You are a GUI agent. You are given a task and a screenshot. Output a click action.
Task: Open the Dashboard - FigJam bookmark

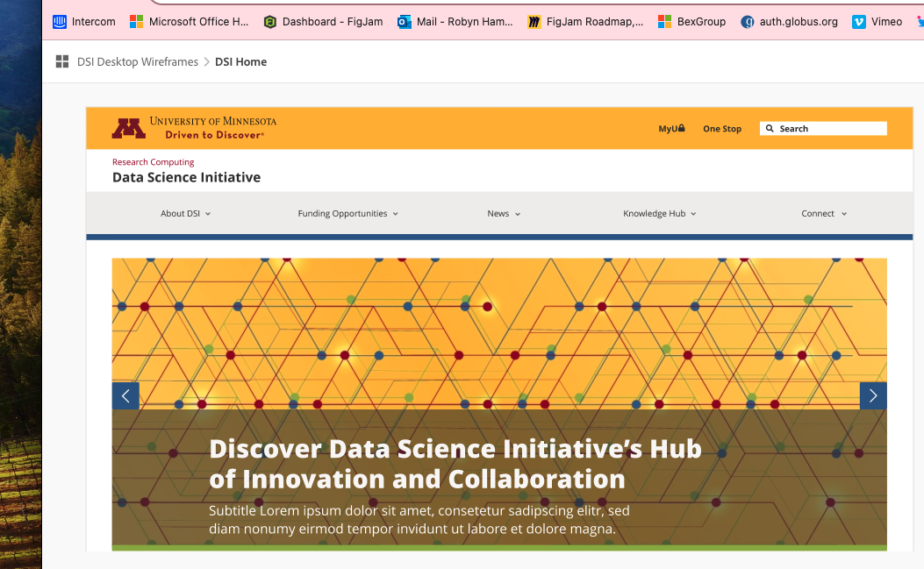[324, 21]
